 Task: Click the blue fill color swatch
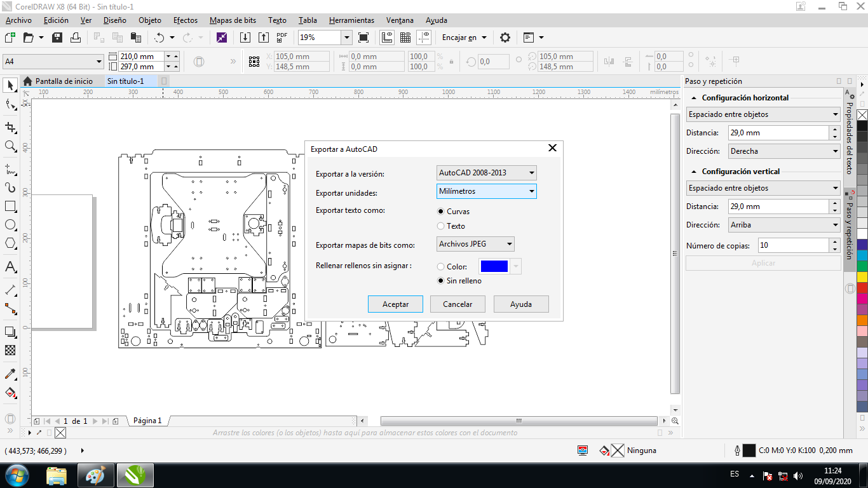click(x=494, y=267)
